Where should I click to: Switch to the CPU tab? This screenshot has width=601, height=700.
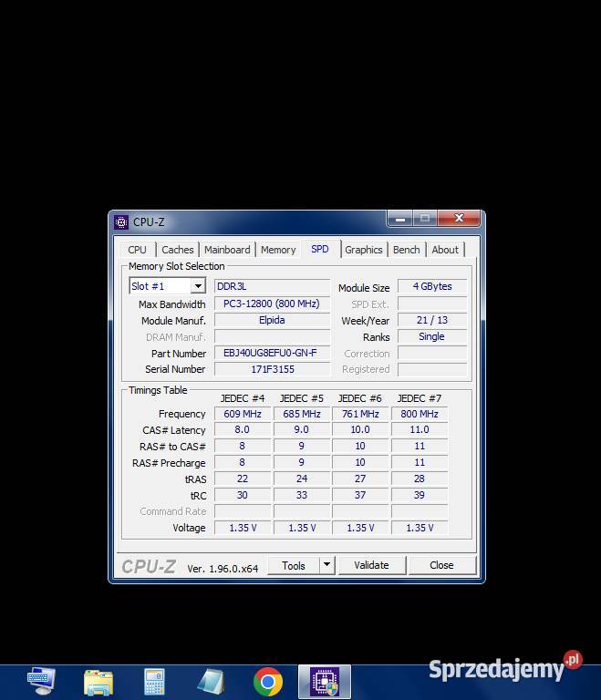pyautogui.click(x=137, y=250)
